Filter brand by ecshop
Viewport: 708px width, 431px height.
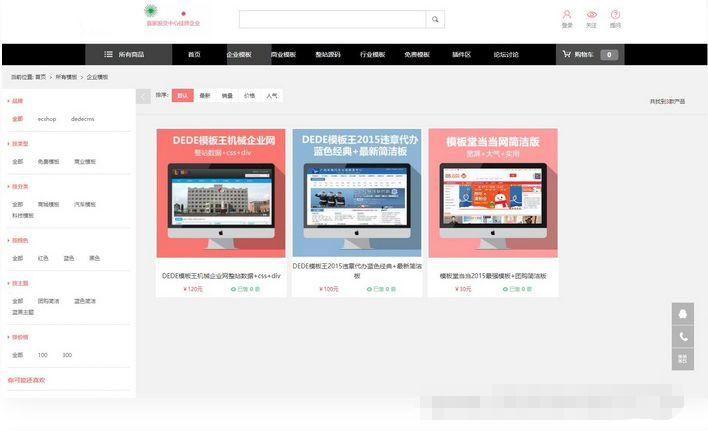coord(47,119)
